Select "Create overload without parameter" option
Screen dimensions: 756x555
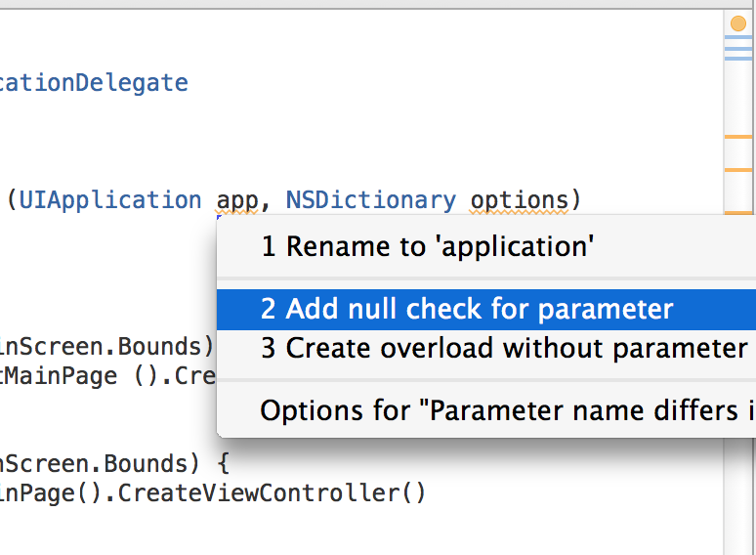[x=503, y=348]
